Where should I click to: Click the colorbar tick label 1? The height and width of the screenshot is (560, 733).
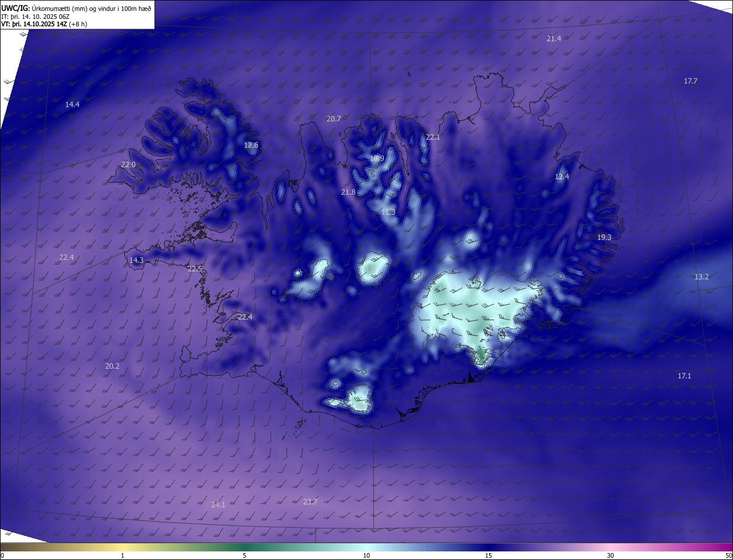(x=123, y=555)
